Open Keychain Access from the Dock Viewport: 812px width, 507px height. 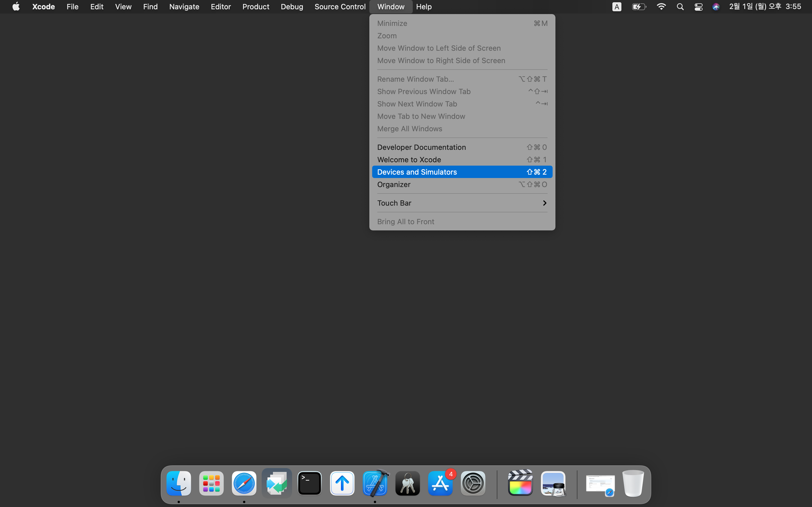point(407,483)
